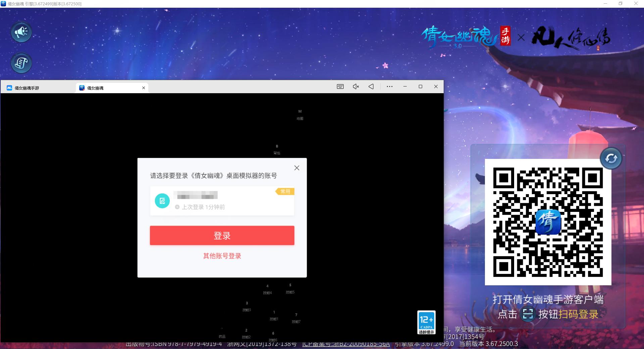Screen dimensions: 644x349
Task: Open the keyboard mapping icon
Action: click(340, 86)
